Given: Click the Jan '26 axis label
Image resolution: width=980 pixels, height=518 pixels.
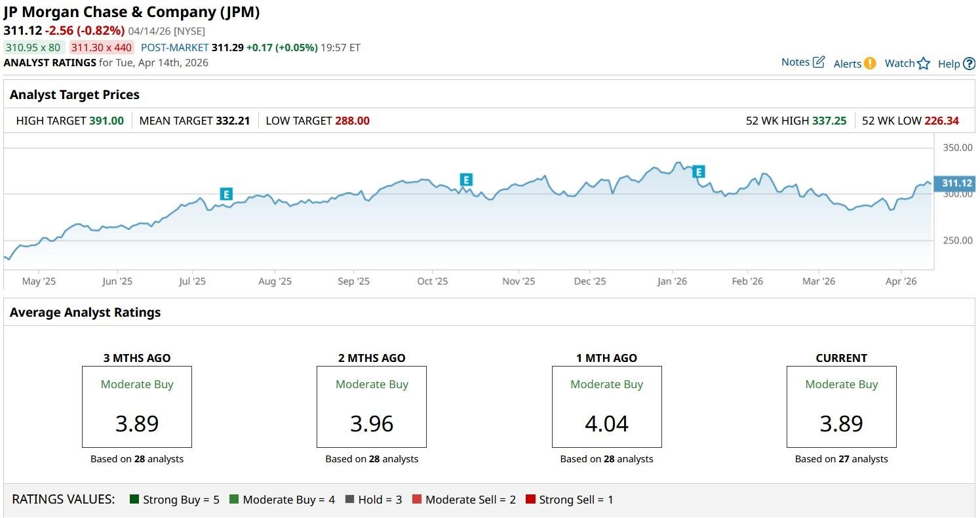Looking at the screenshot, I should pyautogui.click(x=672, y=281).
